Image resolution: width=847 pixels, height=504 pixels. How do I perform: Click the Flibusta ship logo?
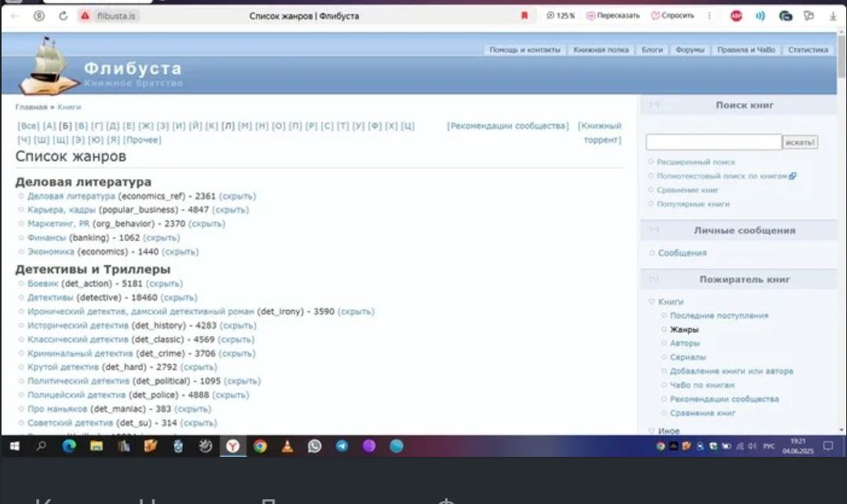tap(48, 66)
